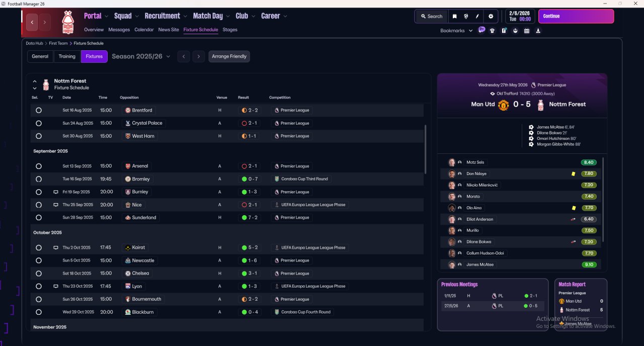This screenshot has height=346, width=644.
Task: Select the General tab
Action: pos(40,56)
